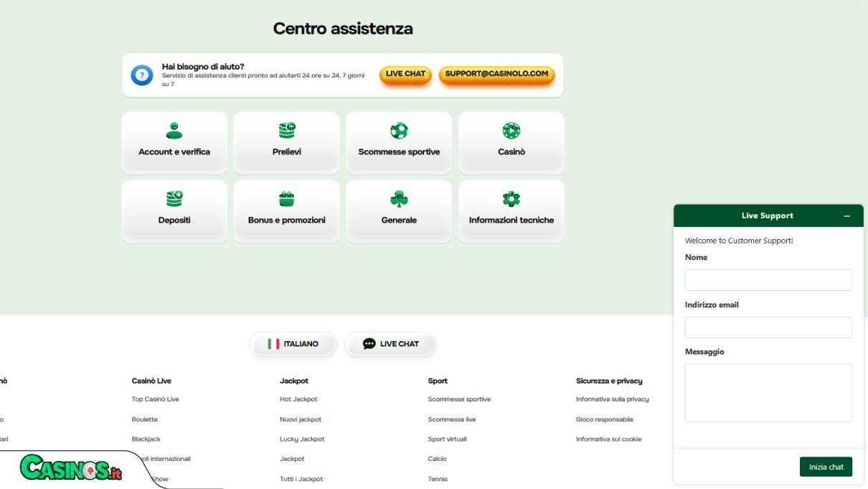The width and height of the screenshot is (868, 489).
Task: Open the Top Casinò Live link
Action: point(156,399)
